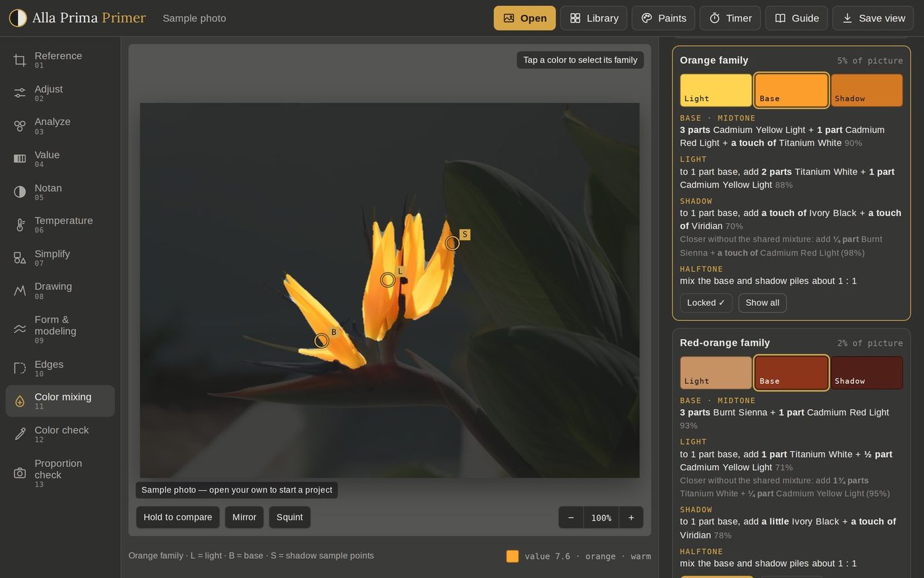This screenshot has height=578, width=924.
Task: Toggle the Mirror view button
Action: coord(244,517)
